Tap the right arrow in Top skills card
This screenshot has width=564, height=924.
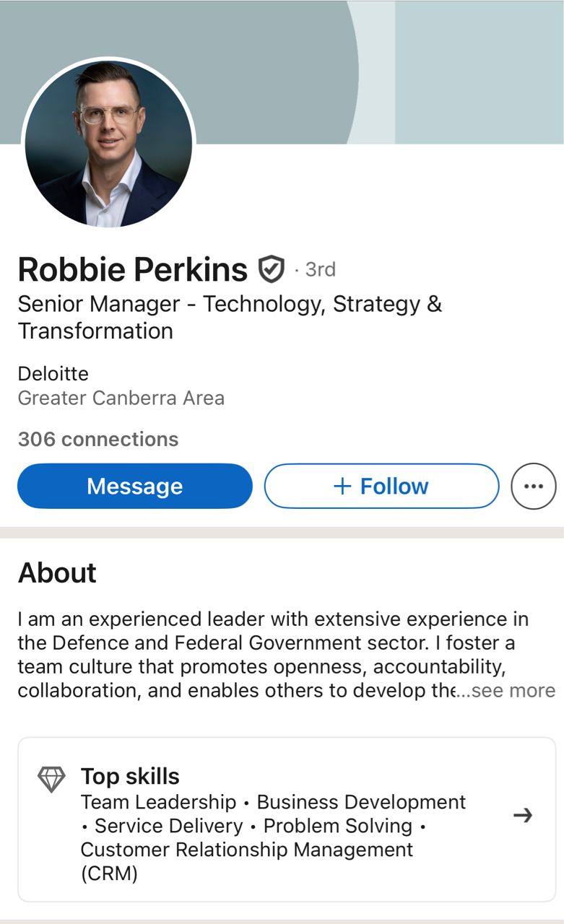click(x=522, y=816)
